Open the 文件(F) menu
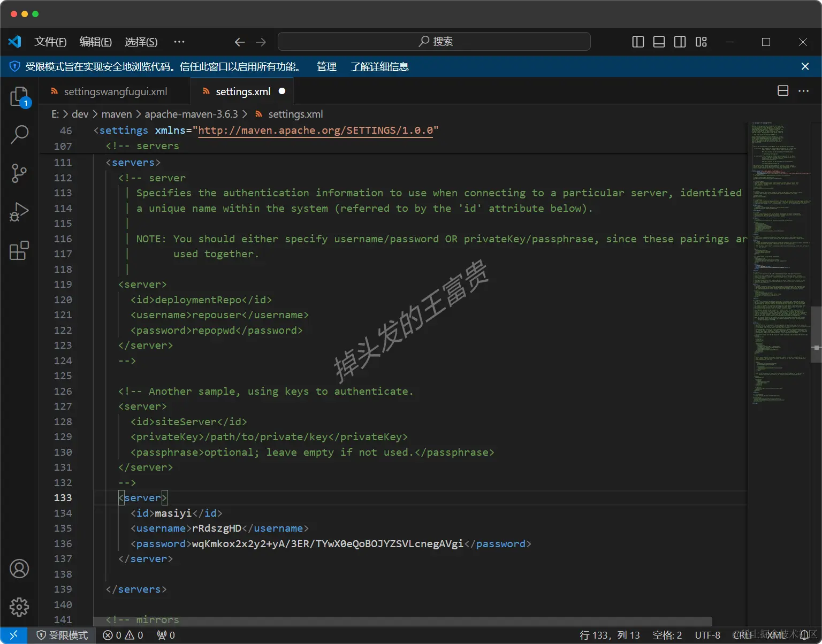Viewport: 822px width, 644px height. (50, 42)
